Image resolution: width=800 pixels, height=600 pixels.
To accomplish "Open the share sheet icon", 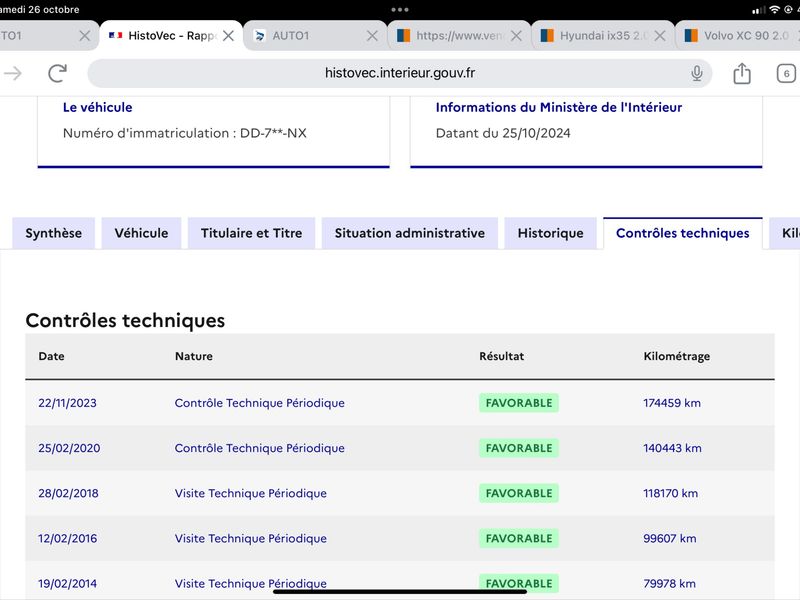I will pos(742,73).
